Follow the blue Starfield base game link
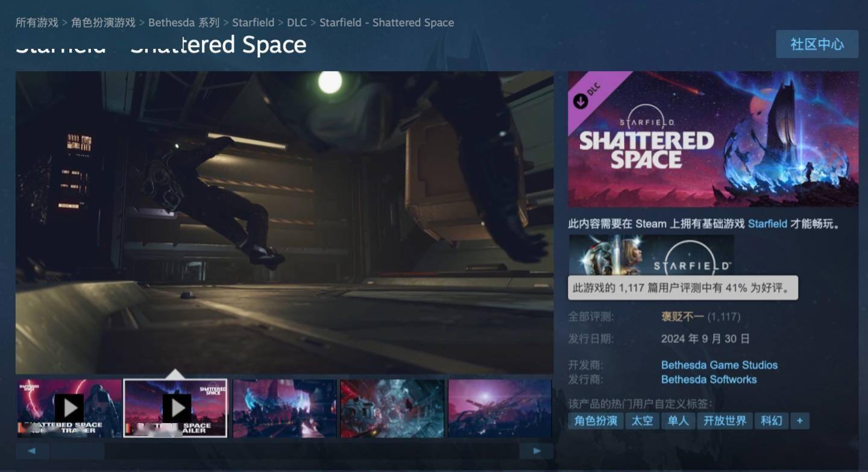Image resolution: width=868 pixels, height=472 pixels. coord(767,224)
